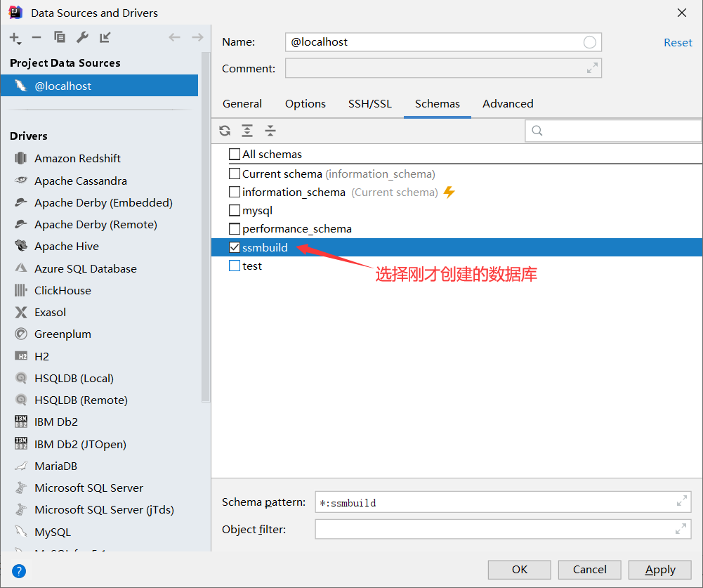703x588 pixels.
Task: Select the @localhost data source
Action: coord(99,86)
